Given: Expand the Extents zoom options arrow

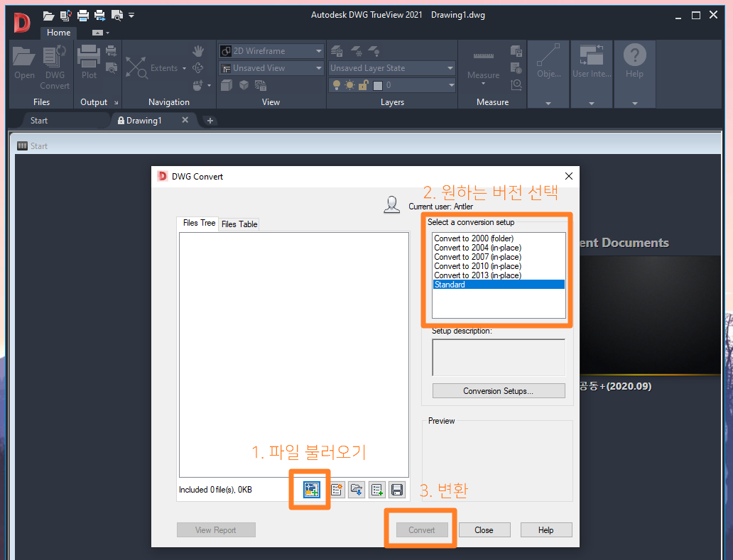Looking at the screenshot, I should (184, 68).
